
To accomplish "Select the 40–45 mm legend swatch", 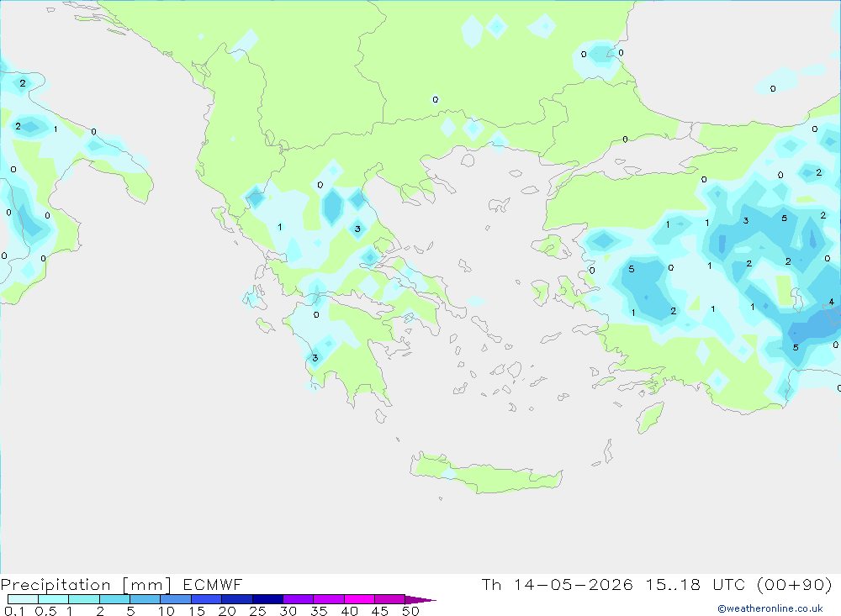I will tap(359, 599).
